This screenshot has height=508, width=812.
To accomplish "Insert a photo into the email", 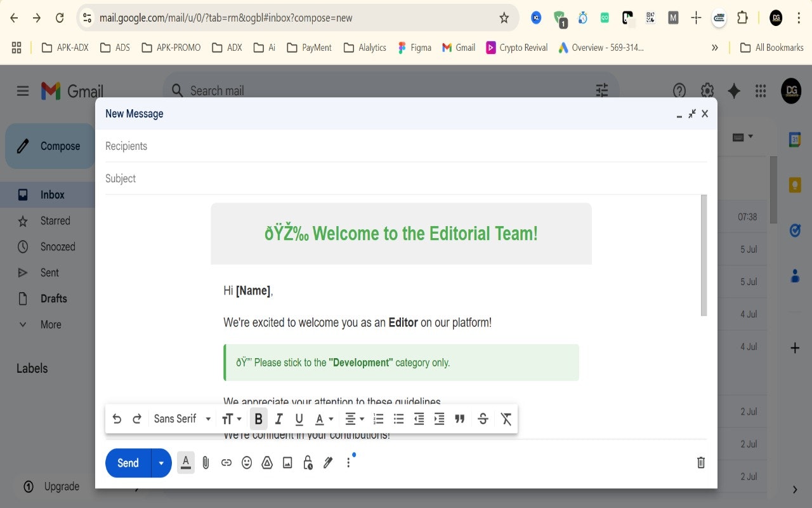I will point(287,462).
